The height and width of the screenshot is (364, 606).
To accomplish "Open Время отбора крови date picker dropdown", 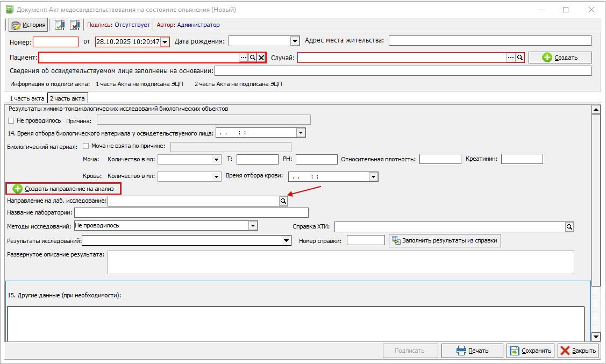I will pos(373,177).
